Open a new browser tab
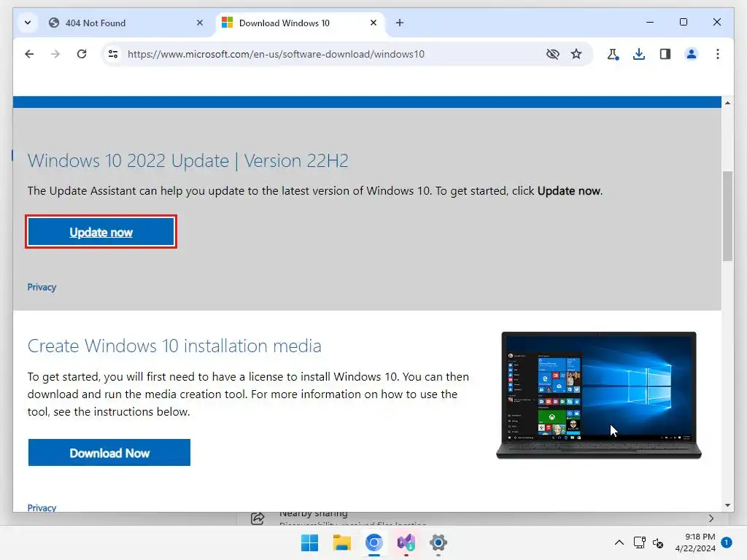 tap(400, 23)
